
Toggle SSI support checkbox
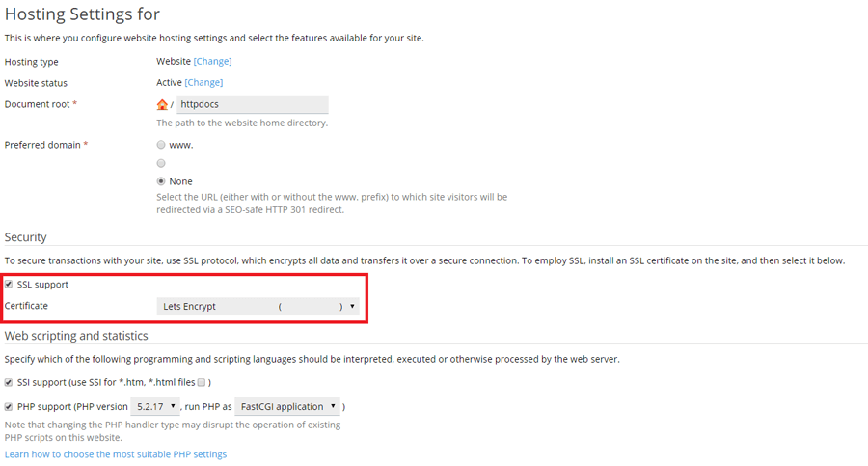tap(9, 382)
